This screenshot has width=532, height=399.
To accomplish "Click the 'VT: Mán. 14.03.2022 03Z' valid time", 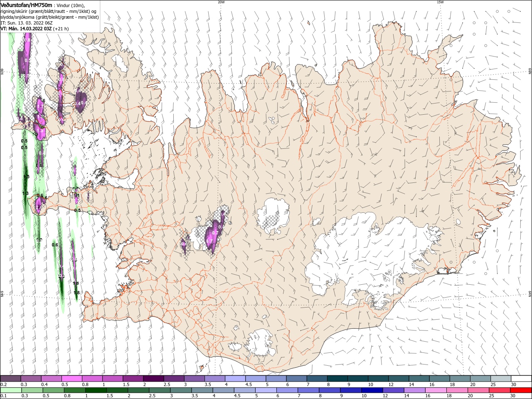I will pyautogui.click(x=26, y=29).
